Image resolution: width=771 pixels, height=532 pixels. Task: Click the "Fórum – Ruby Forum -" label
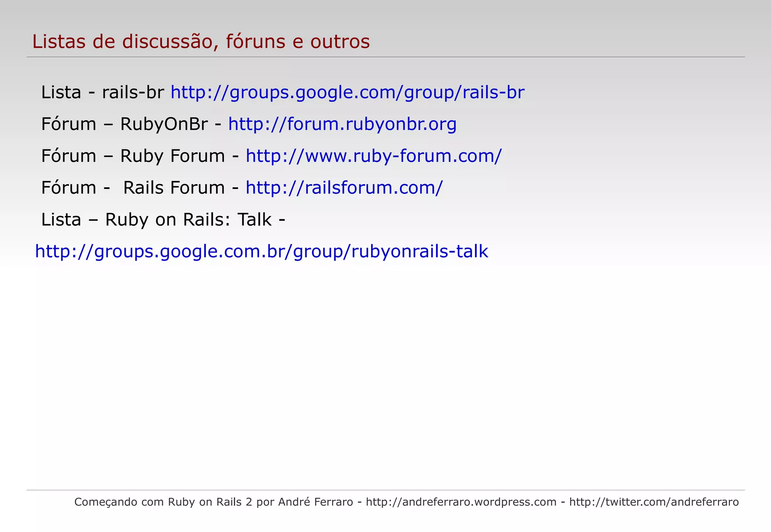coord(140,156)
